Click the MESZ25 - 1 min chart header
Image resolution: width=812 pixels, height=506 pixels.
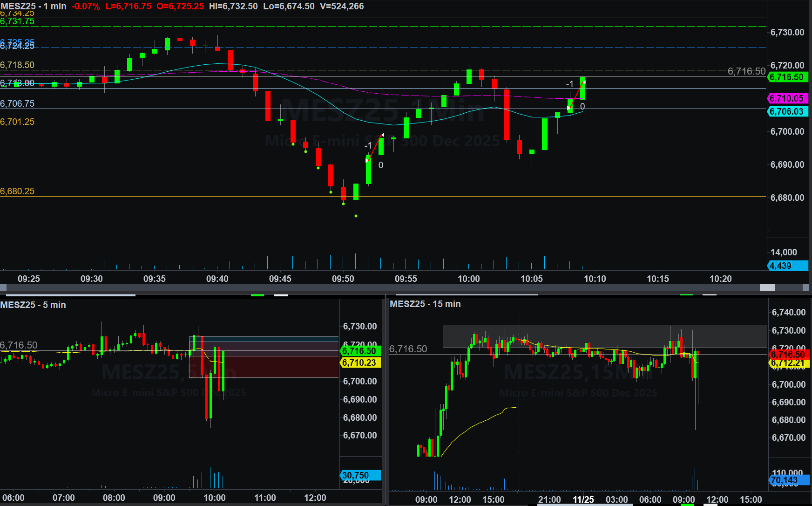pyautogui.click(x=34, y=7)
